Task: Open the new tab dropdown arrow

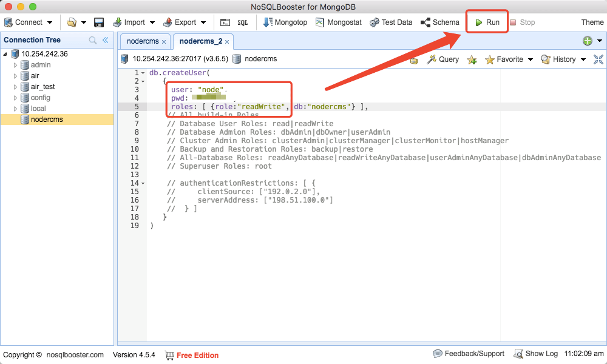Action: 600,41
